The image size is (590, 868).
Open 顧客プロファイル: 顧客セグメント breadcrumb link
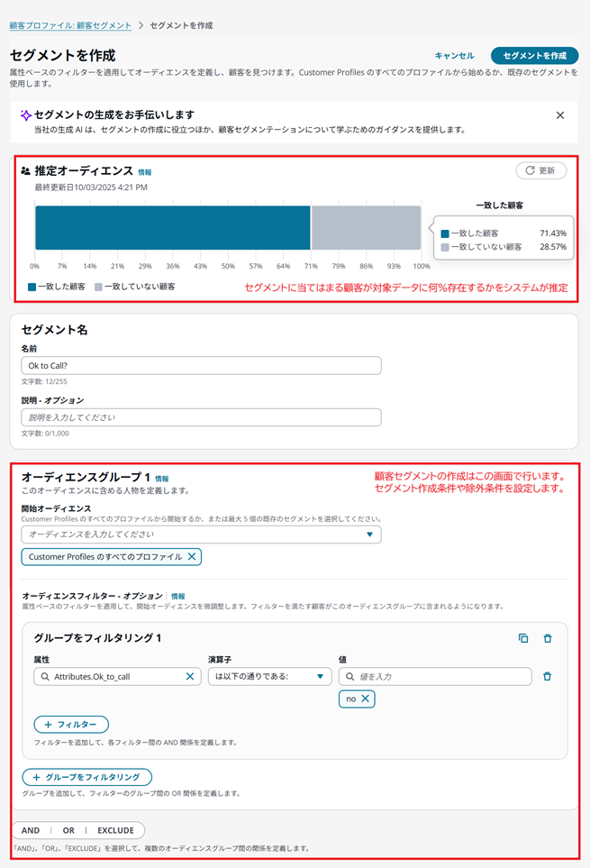tap(69, 25)
